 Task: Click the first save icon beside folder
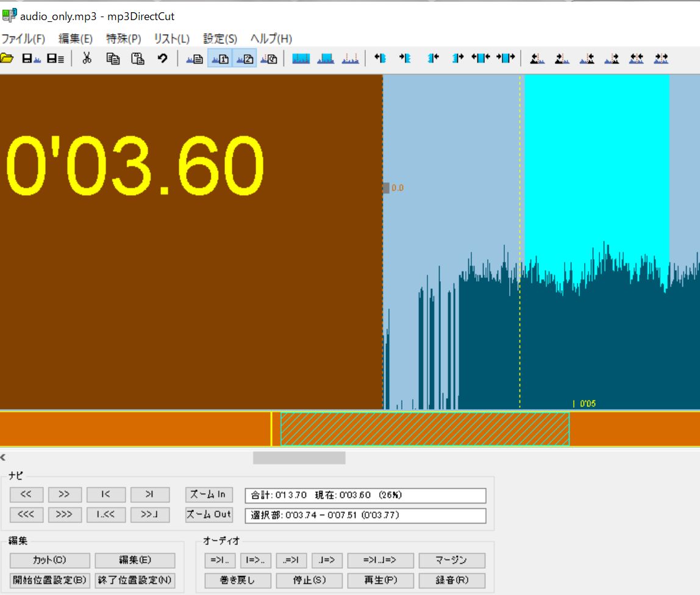pyautogui.click(x=30, y=59)
